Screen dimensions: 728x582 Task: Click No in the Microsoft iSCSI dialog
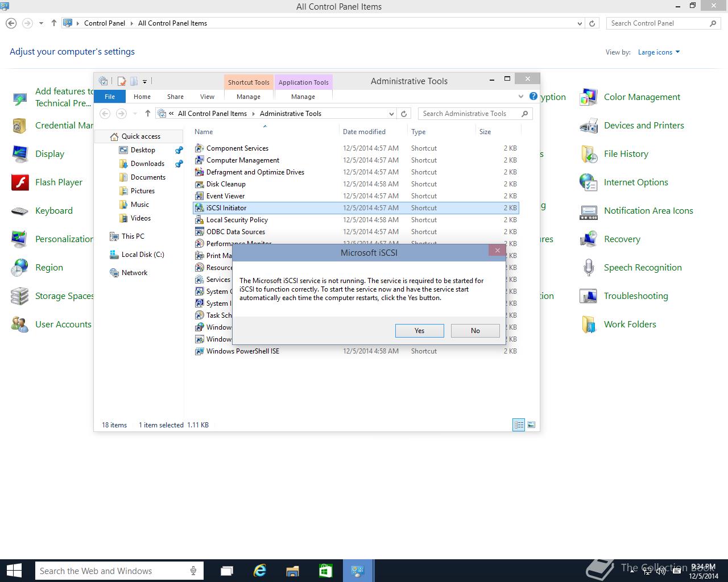pyautogui.click(x=475, y=331)
